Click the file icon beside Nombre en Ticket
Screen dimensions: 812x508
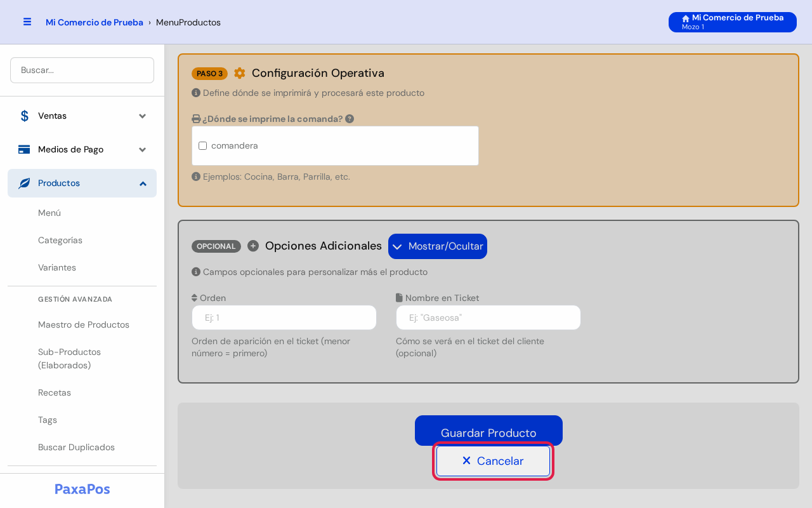tap(399, 298)
